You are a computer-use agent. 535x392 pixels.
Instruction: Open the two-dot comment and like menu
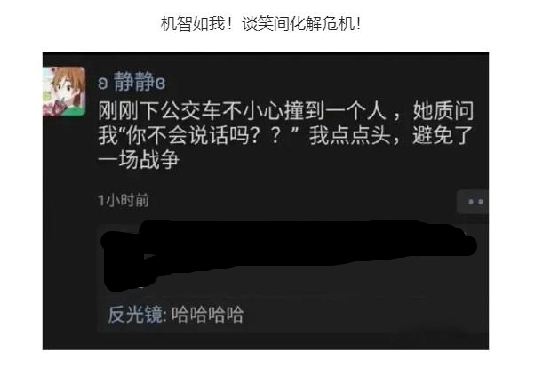pos(473,202)
